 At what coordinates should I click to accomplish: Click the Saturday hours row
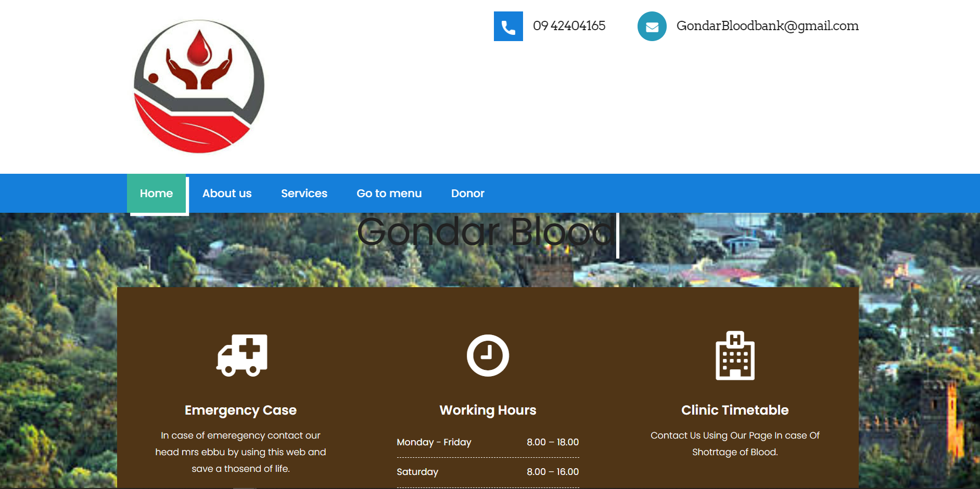488,472
